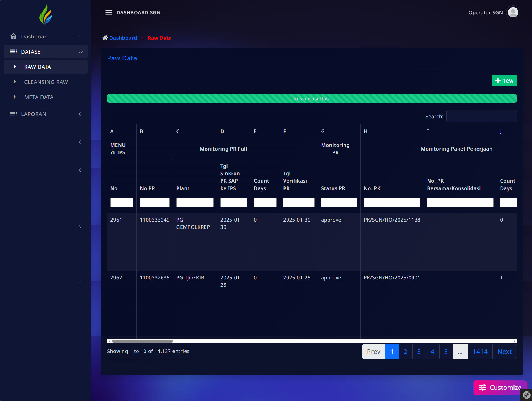Click the green new button
Screen dimensions: 532x401
coord(504,81)
